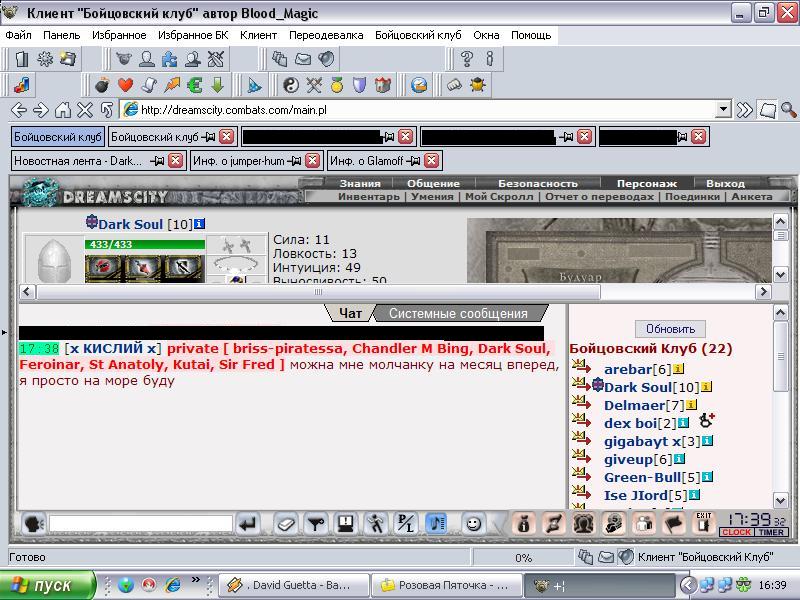Toggle the speaker sound icon in top toolbar

click(x=327, y=59)
